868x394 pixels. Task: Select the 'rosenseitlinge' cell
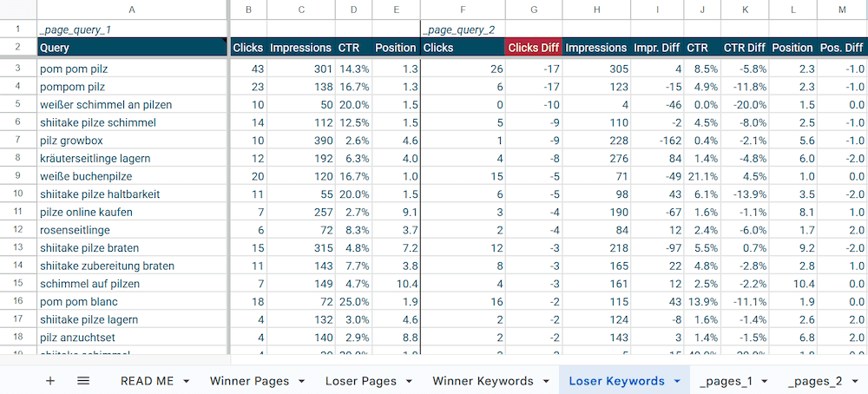132,230
